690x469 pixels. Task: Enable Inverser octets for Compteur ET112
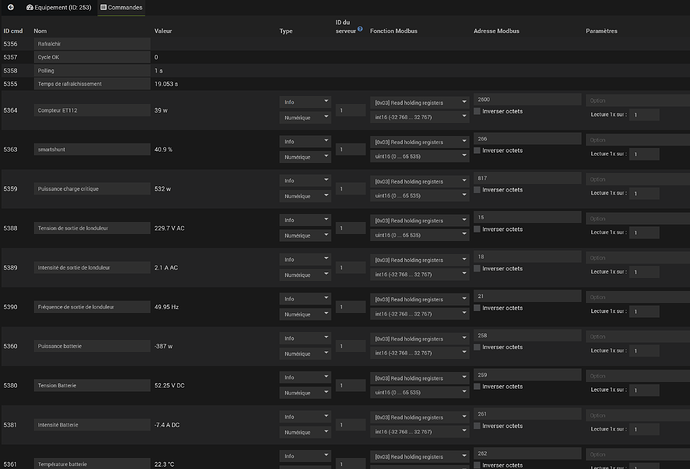click(477, 112)
